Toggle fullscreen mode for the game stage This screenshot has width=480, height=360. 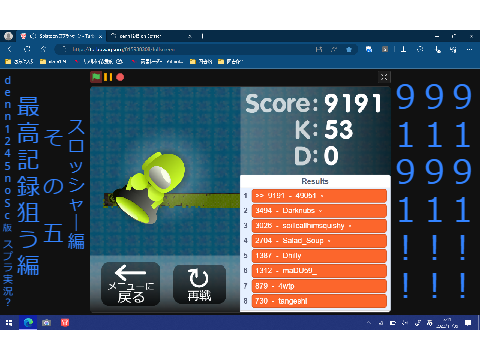[x=384, y=77]
